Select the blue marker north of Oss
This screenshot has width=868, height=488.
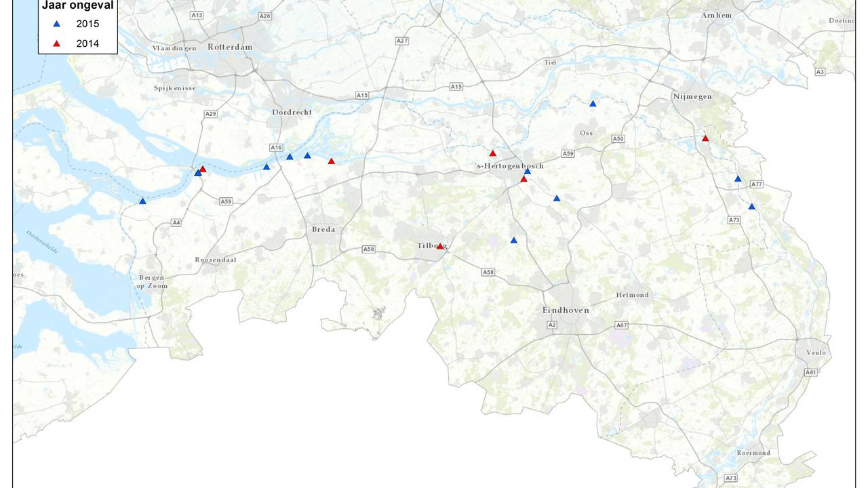(593, 104)
